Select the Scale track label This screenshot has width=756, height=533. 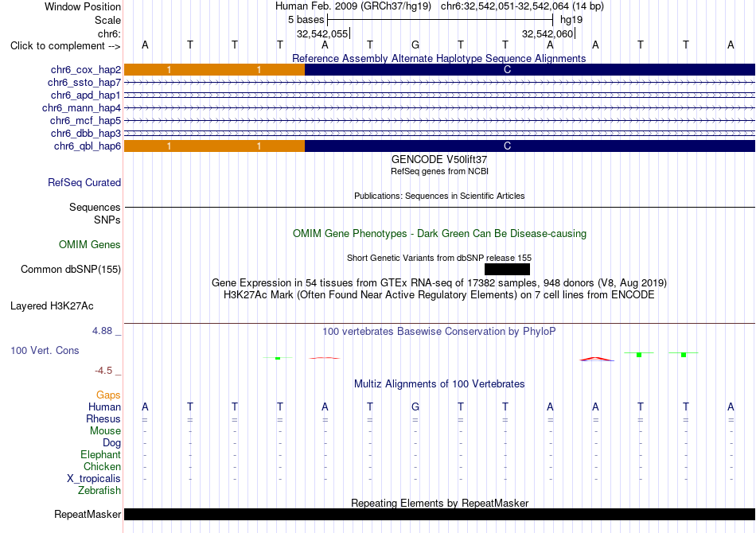107,20
